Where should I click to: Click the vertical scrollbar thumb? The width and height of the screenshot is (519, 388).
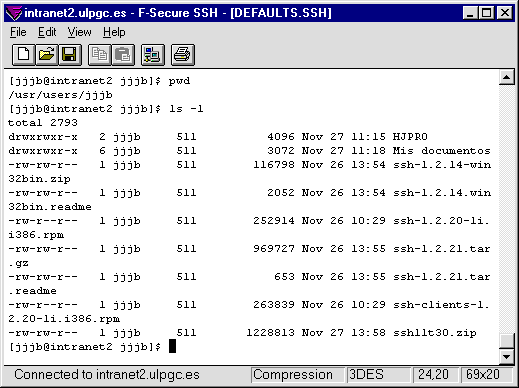506,341
